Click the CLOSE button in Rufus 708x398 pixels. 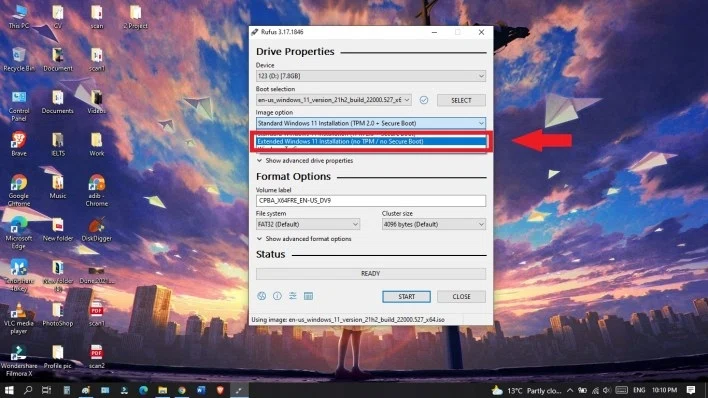(x=461, y=296)
